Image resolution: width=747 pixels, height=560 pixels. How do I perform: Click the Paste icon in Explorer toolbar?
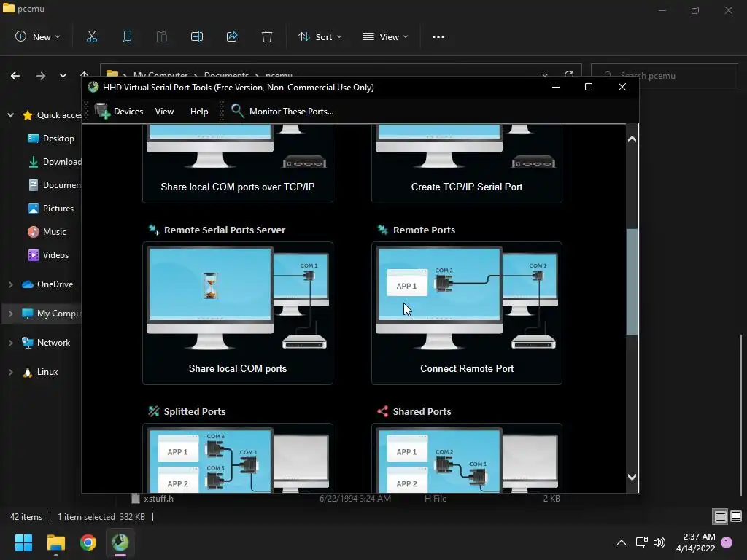tap(162, 36)
